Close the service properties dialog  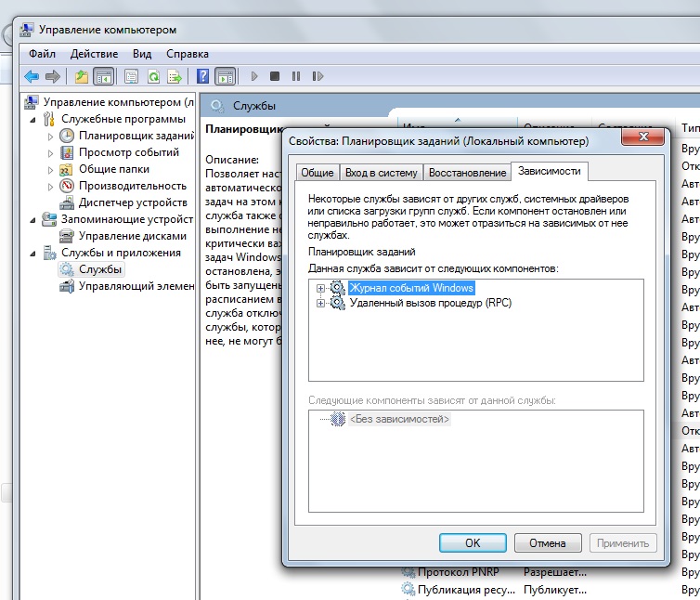pyautogui.click(x=642, y=137)
